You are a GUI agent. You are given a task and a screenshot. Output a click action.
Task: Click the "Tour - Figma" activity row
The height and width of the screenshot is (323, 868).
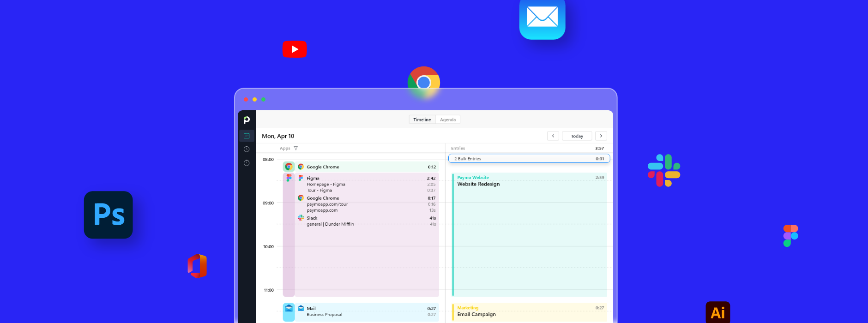371,190
